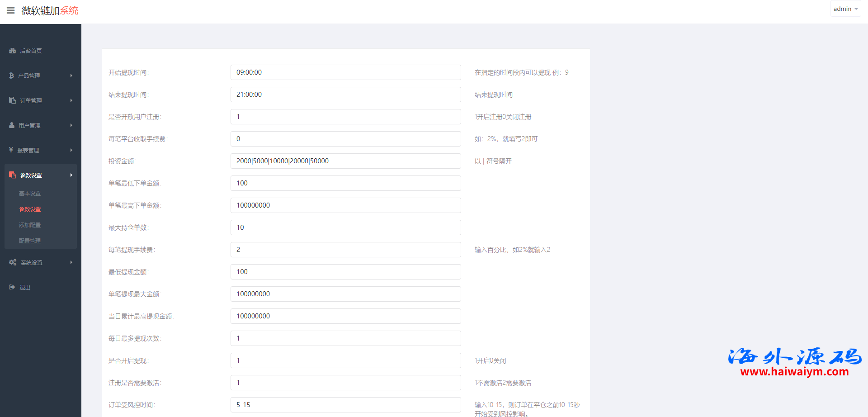This screenshot has width=868, height=417.
Task: Click the document icon beside 订单管理
Action: 13,100
